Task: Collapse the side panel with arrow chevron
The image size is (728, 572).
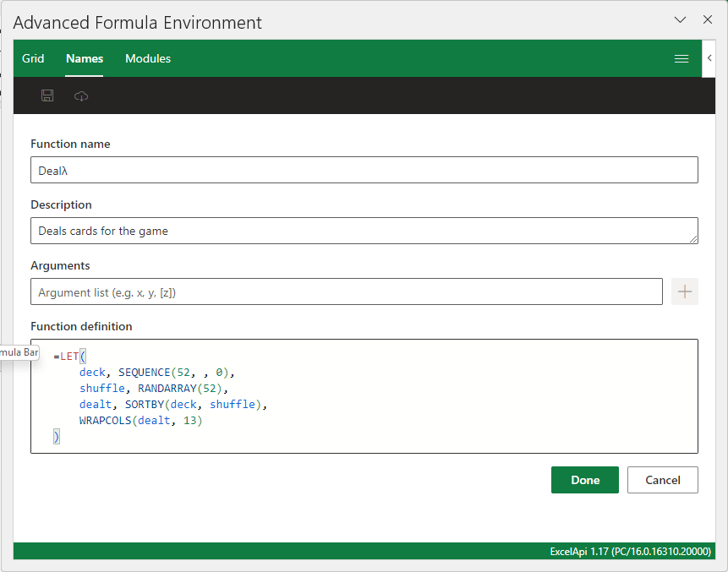Action: (x=709, y=58)
